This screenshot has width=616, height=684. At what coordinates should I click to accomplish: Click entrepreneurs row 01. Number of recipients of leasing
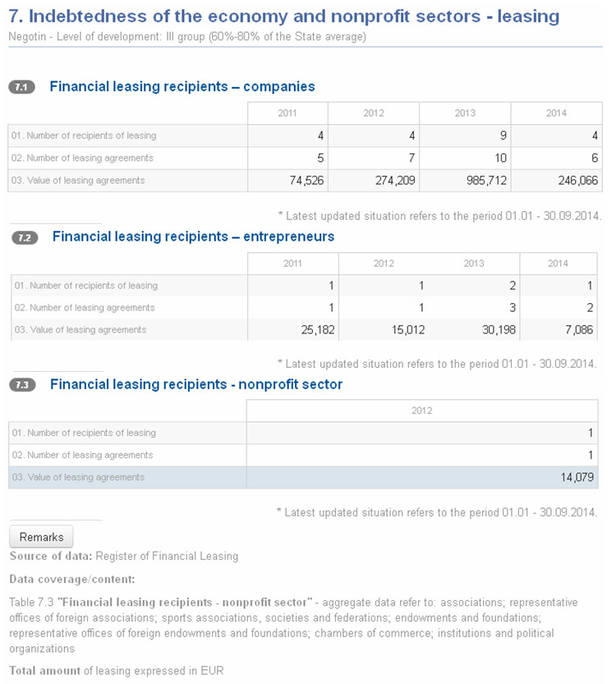304,286
